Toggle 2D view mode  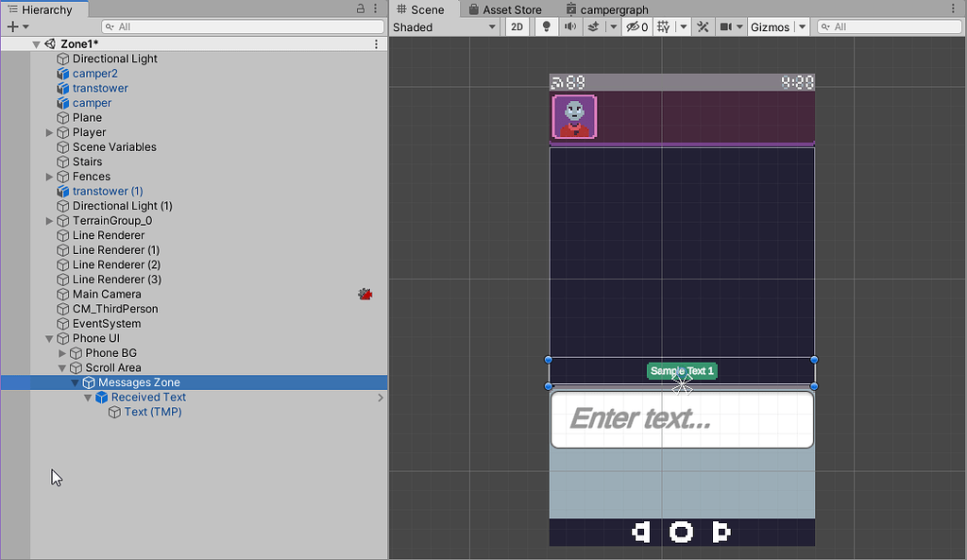tap(517, 26)
